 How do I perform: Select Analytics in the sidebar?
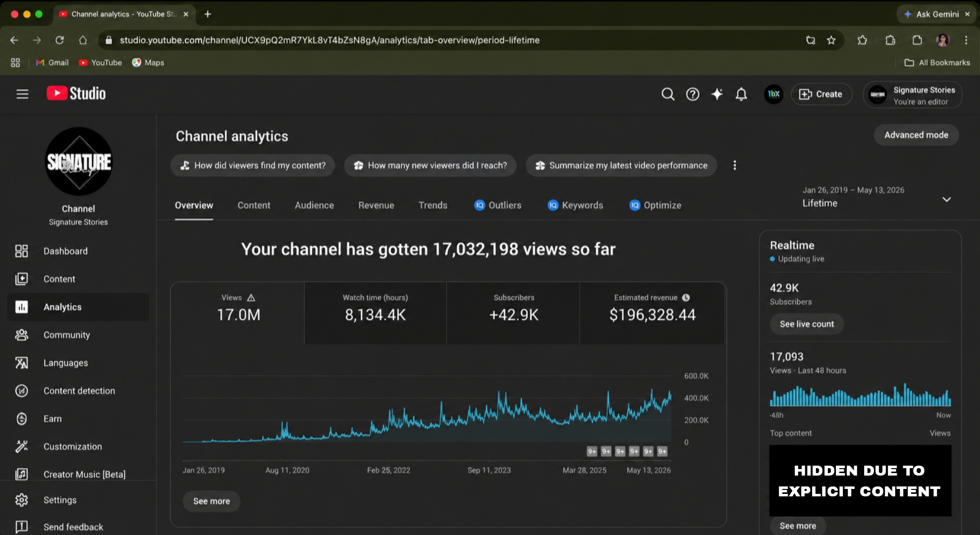coord(78,307)
